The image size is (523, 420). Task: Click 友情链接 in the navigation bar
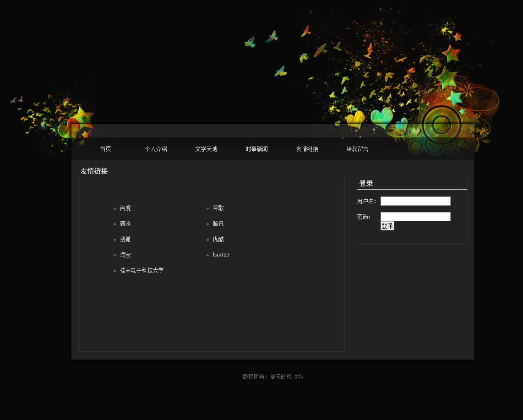(307, 149)
